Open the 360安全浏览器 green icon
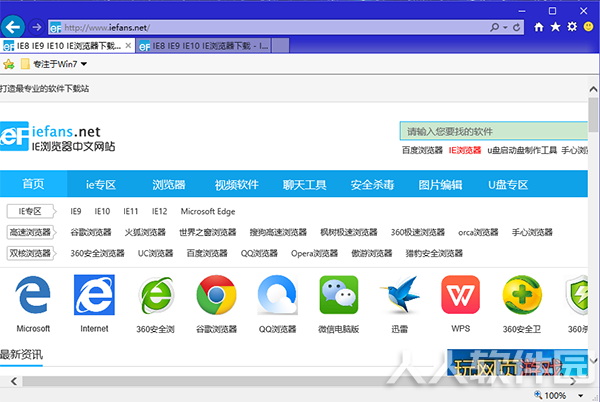 [x=155, y=295]
